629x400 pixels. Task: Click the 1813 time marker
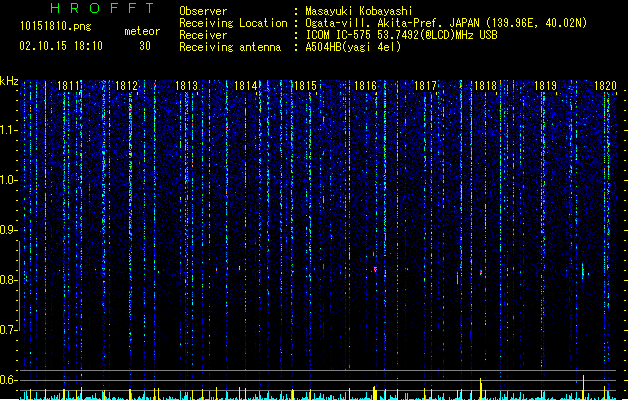point(187,86)
